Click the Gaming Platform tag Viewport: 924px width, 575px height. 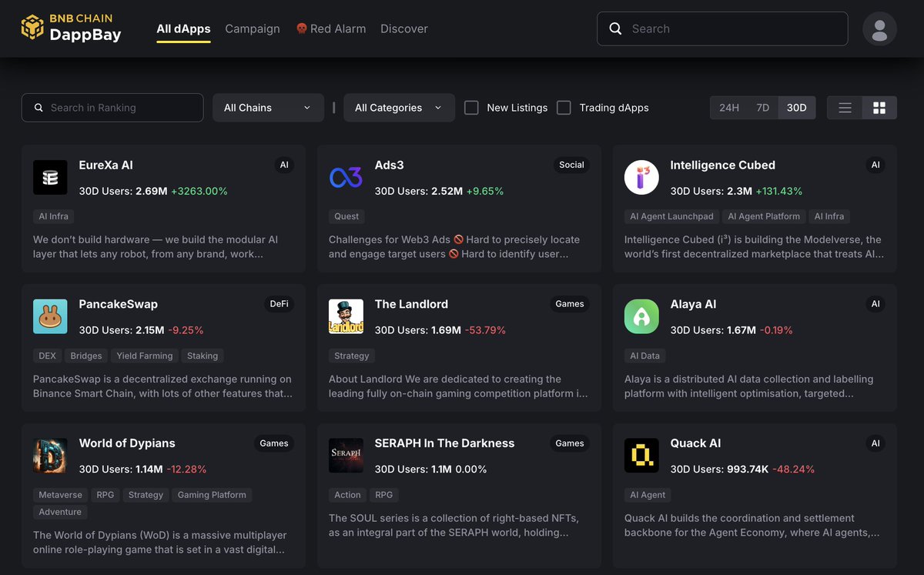[x=212, y=495]
